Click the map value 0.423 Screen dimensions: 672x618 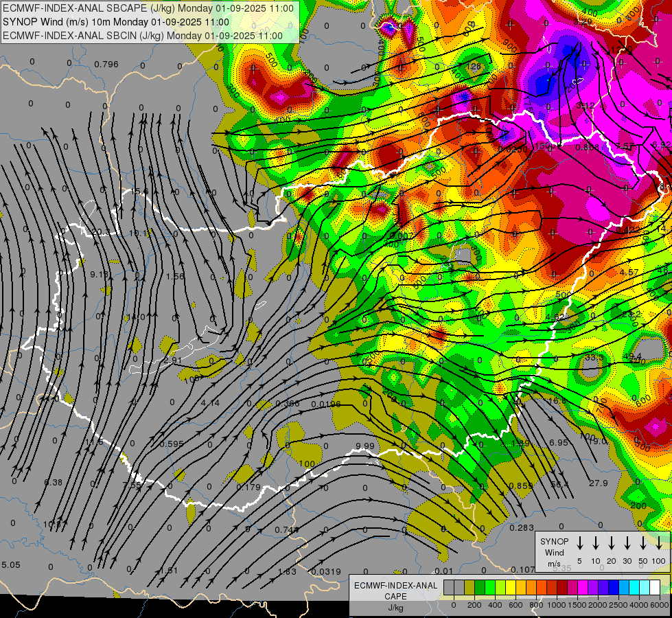point(628,230)
